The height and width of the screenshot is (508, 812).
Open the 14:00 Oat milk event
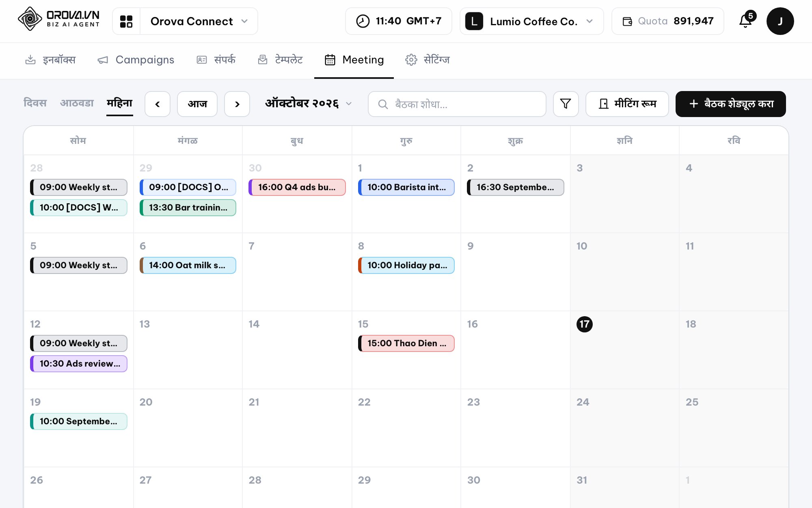188,265
